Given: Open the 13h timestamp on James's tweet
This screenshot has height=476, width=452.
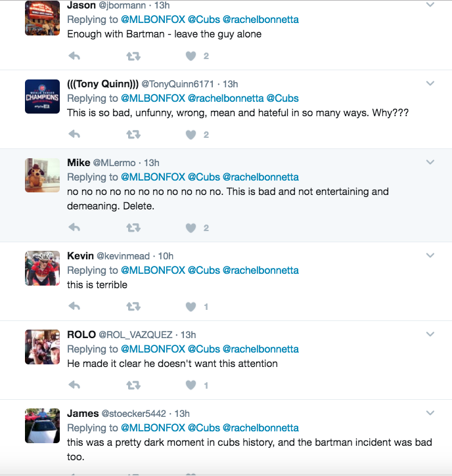Looking at the screenshot, I should pos(183,414).
